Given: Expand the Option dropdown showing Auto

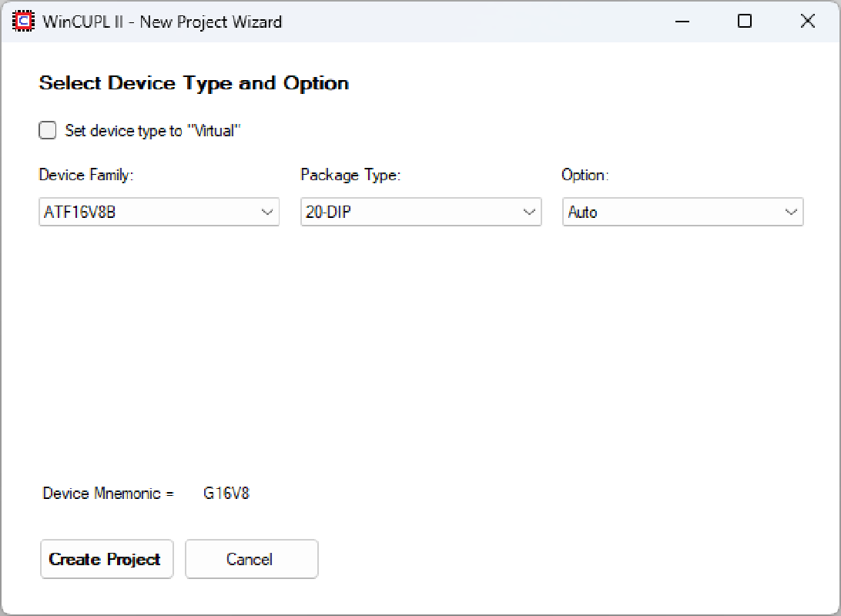Looking at the screenshot, I should point(683,212).
